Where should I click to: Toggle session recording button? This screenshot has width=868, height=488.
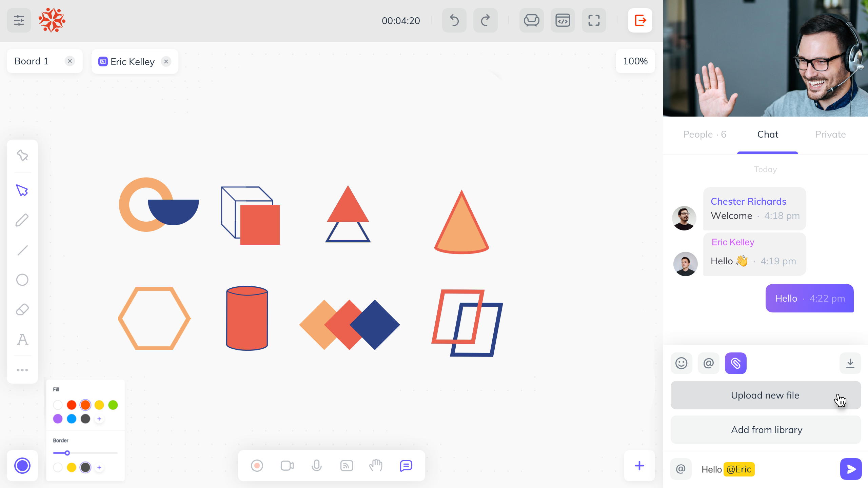[257, 466]
